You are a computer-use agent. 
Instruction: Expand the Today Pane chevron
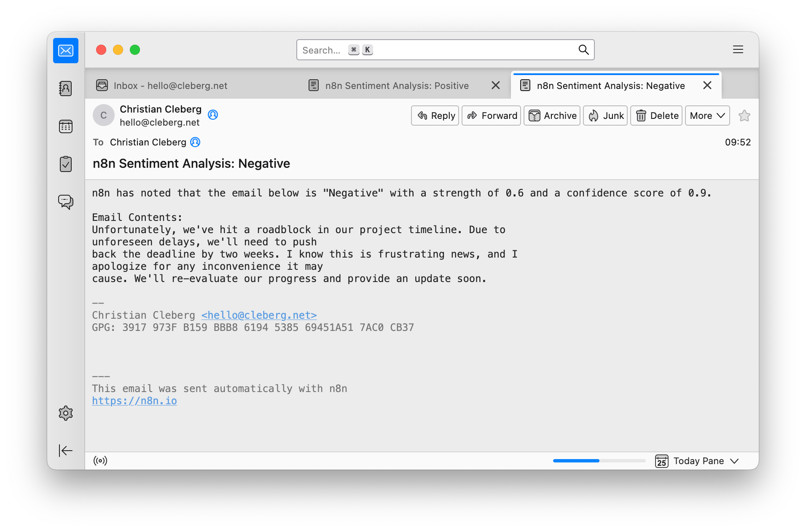[x=735, y=461]
